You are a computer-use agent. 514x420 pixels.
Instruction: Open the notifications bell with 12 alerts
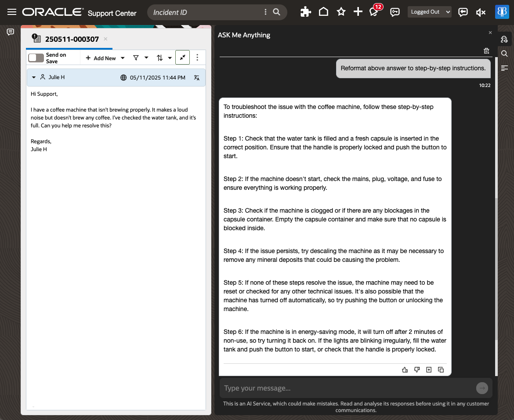[374, 12]
